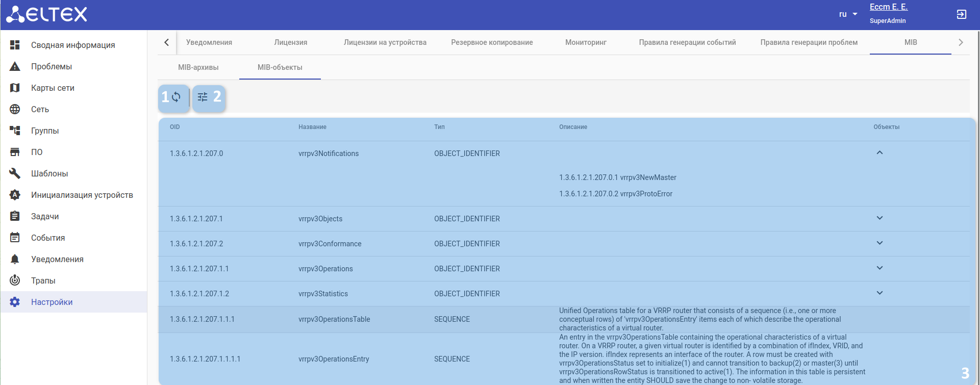Click the dashboard icon for Сводная информация
This screenshot has width=980, height=385.
click(x=15, y=45)
